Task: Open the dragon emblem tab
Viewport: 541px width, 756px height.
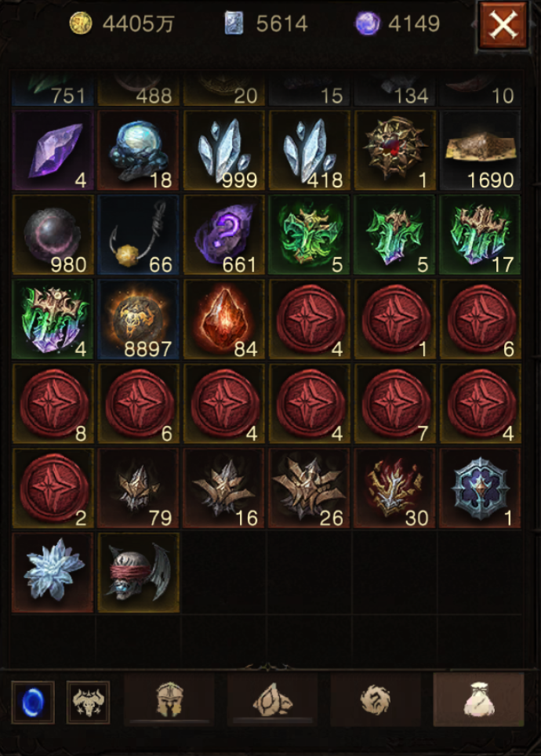Action: (376, 700)
